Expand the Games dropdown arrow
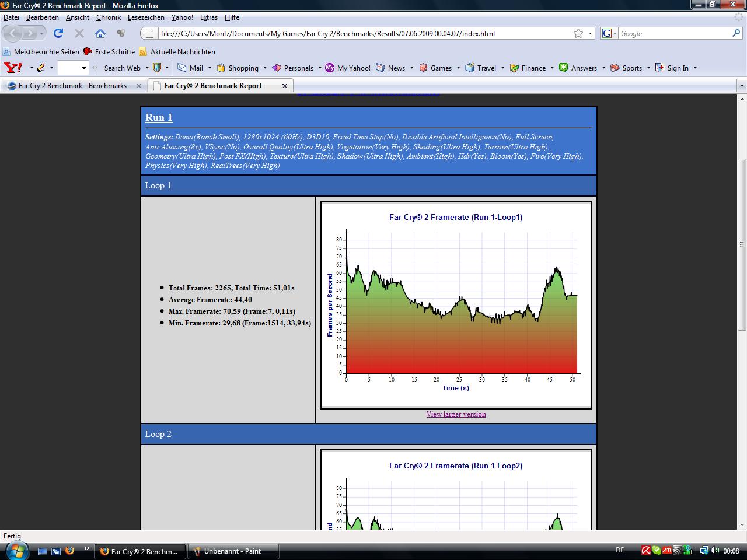 point(458,68)
